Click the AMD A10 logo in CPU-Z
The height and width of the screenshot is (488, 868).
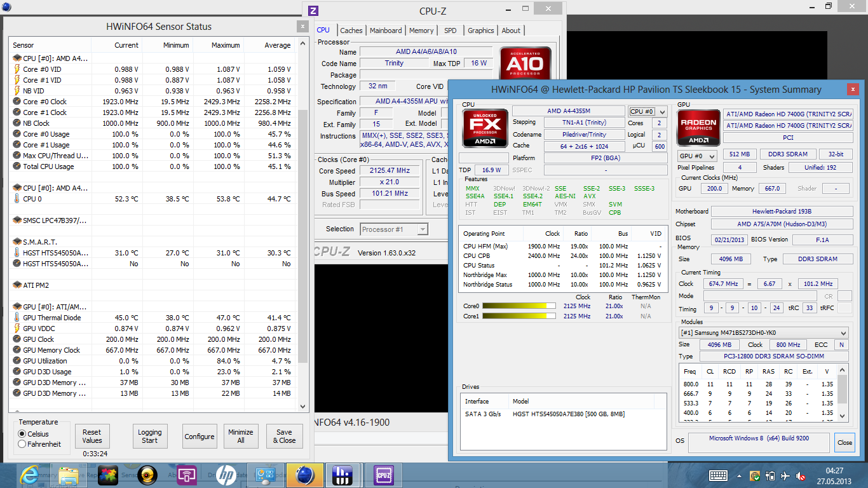525,63
